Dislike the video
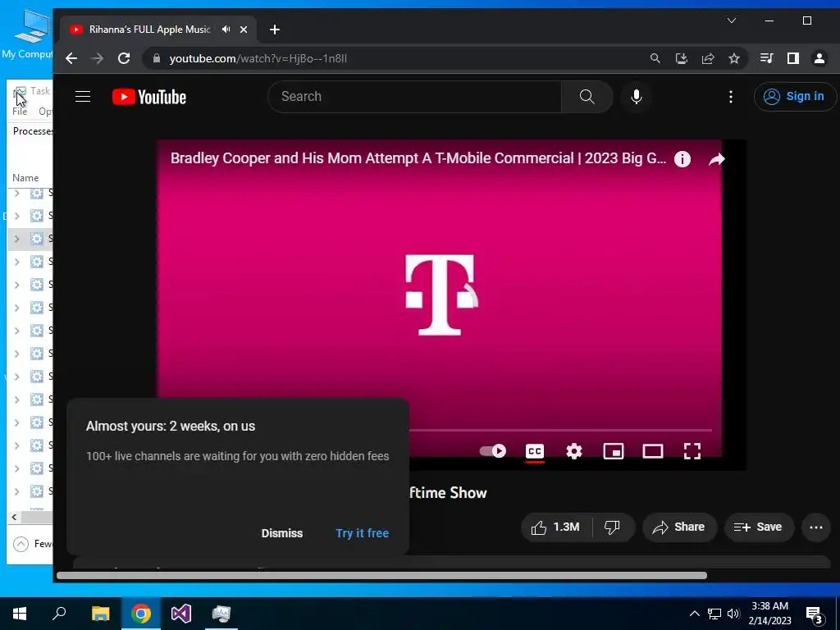Screen dimensions: 840x630 click(612, 527)
